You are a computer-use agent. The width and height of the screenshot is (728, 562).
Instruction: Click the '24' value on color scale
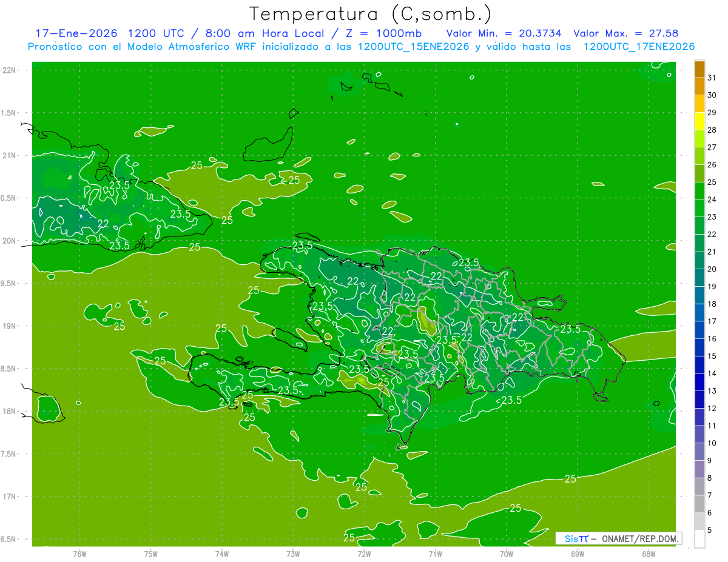[x=712, y=199]
